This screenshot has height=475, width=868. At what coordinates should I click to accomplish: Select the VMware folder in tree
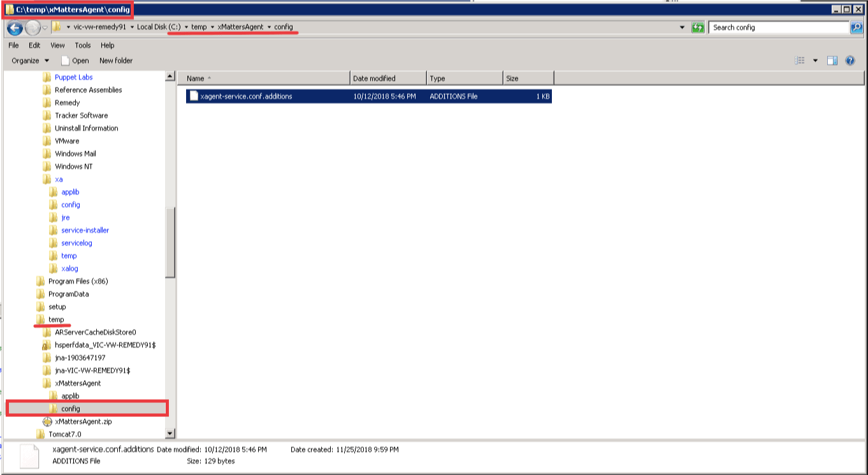(x=67, y=141)
